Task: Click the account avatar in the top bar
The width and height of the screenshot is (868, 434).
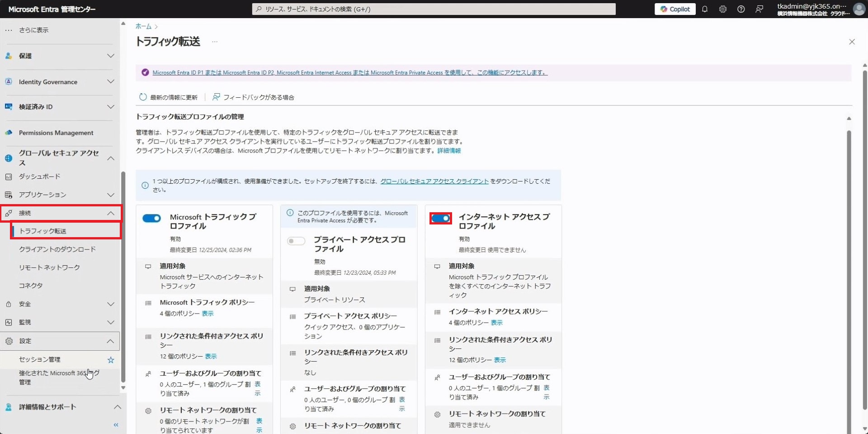Action: (859, 9)
